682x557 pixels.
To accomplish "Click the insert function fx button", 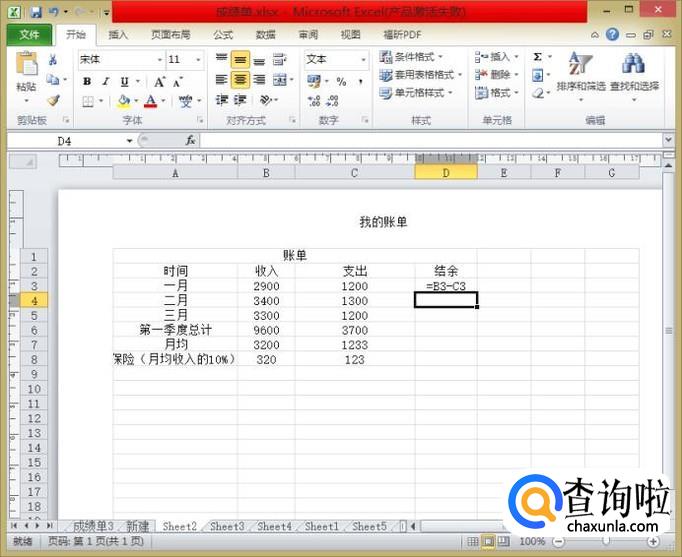I will pos(191,140).
